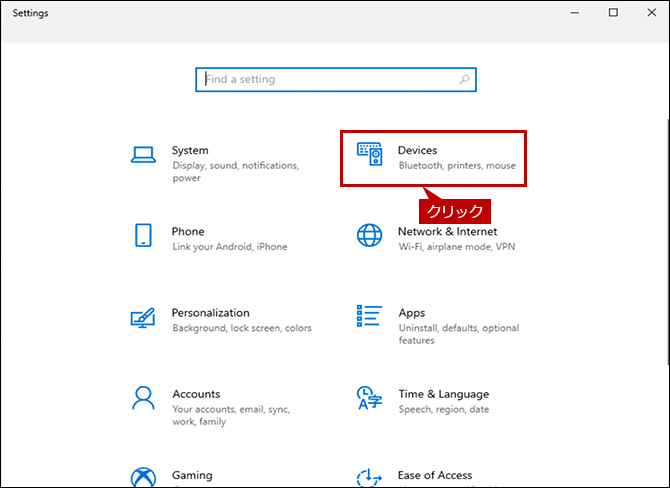Open Apps settings title

412,313
